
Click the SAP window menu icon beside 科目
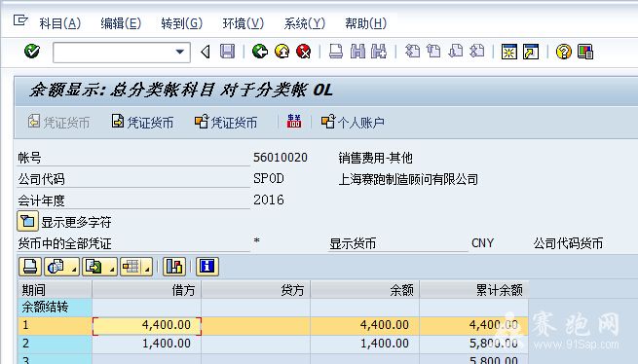20,19
